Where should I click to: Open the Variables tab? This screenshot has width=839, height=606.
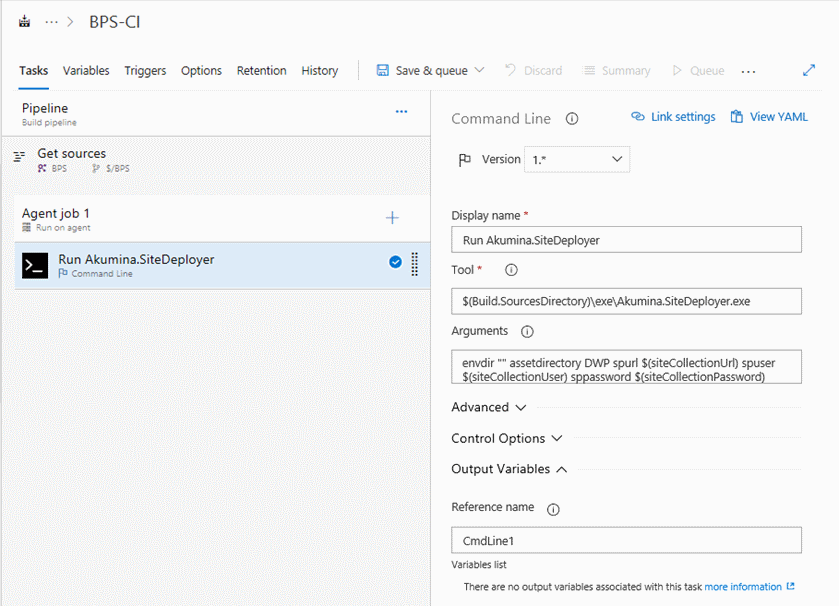click(x=86, y=71)
